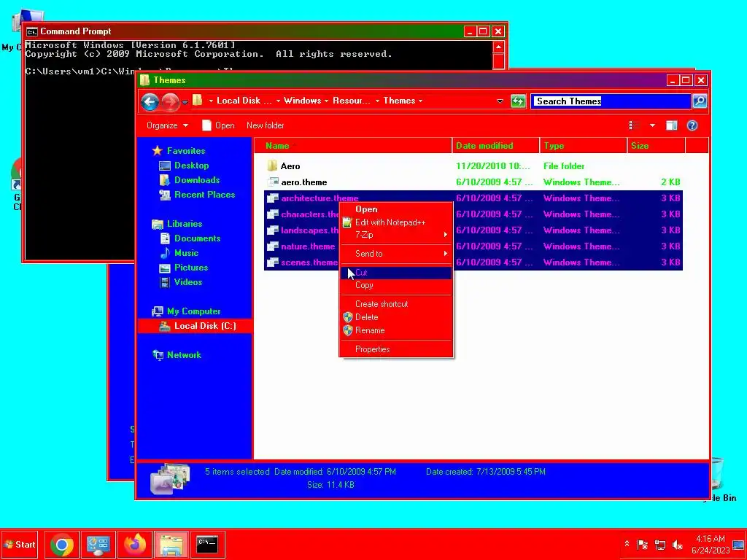The image size is (747, 560).
Task: Choose Cut from context menu
Action: 395,273
